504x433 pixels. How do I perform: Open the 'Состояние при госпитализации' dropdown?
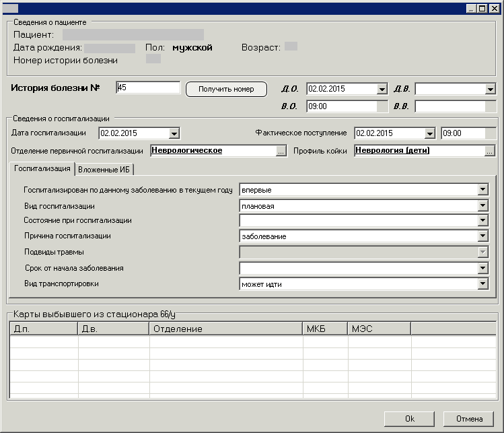482,220
